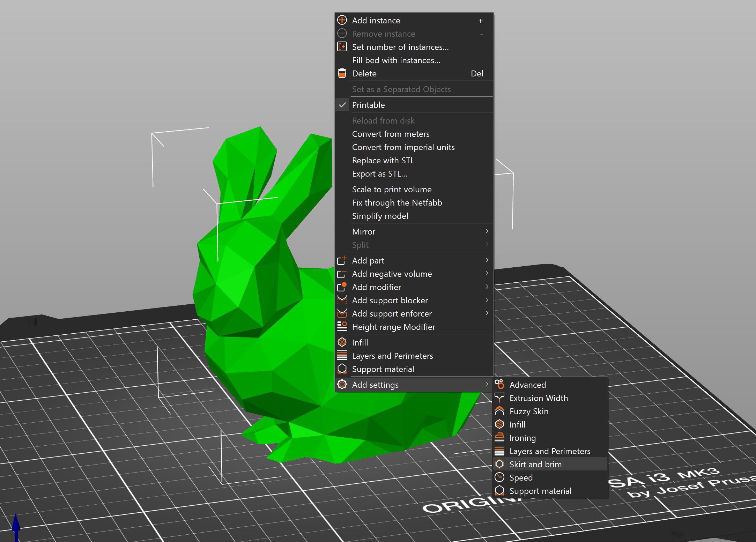Click the Ironing icon

[499, 438]
